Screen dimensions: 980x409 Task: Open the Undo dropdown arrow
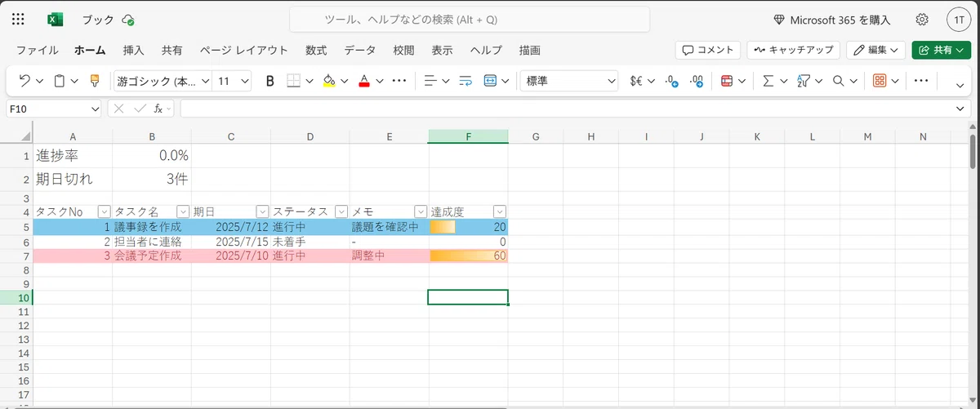[40, 81]
